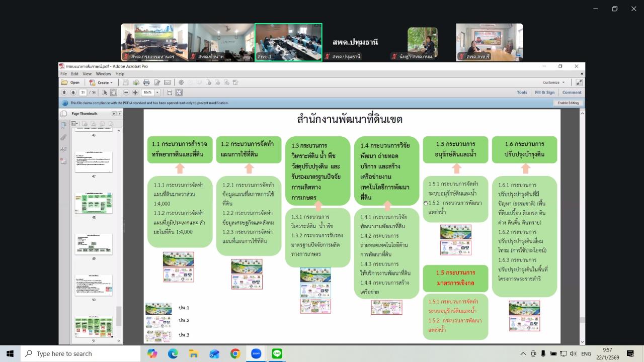This screenshot has width=644, height=362.
Task: Click the Enable Editing button
Action: pos(568,103)
